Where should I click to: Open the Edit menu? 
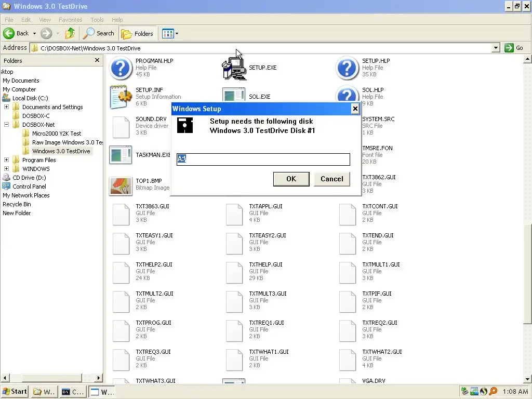[x=26, y=20]
